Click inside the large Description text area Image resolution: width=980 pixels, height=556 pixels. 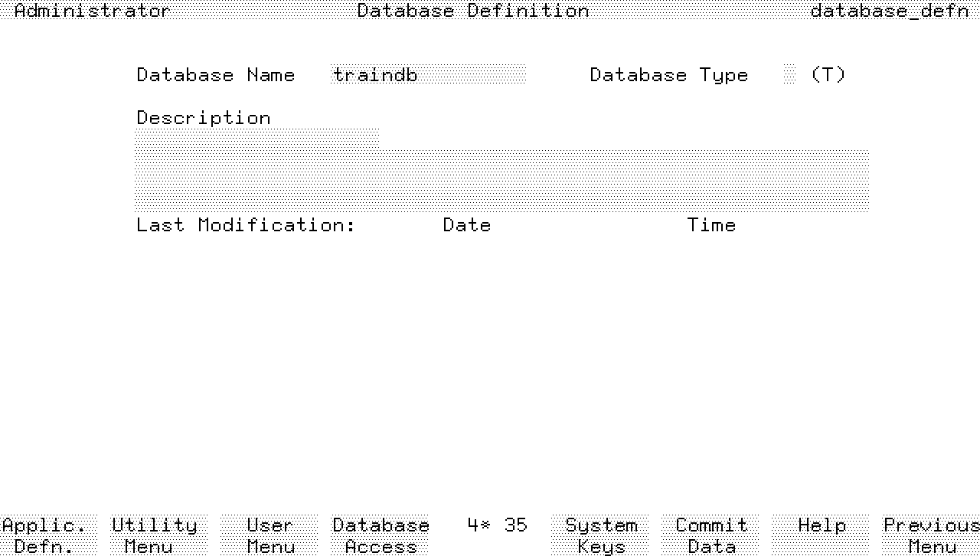501,181
